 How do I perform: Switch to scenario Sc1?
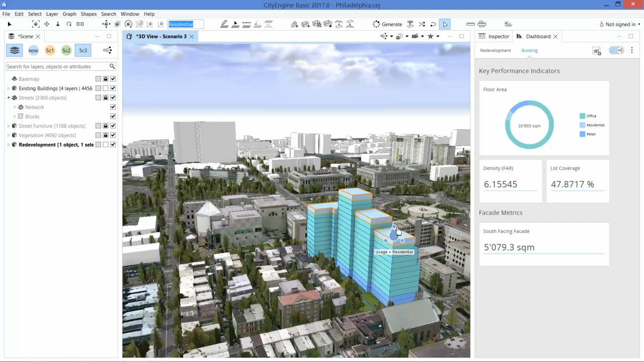(50, 50)
